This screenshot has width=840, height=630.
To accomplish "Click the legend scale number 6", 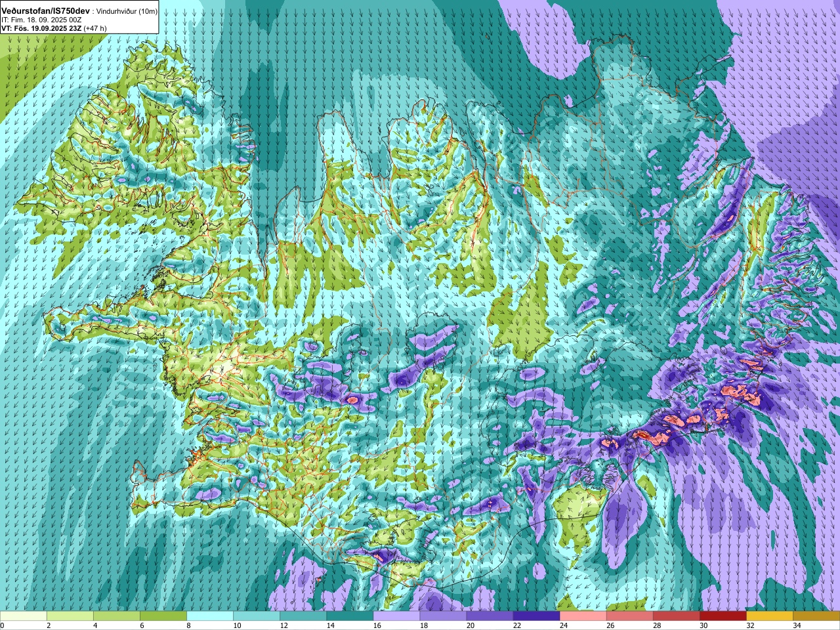I will [x=142, y=625].
